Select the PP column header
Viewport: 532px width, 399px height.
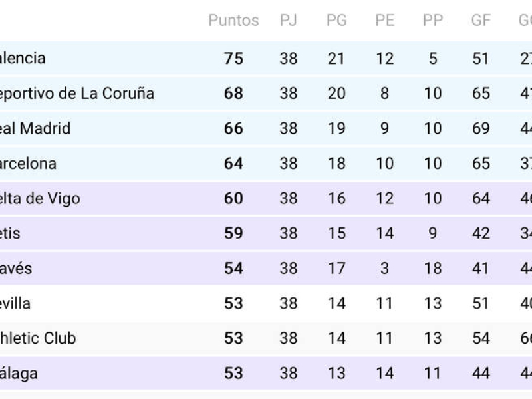433,20
